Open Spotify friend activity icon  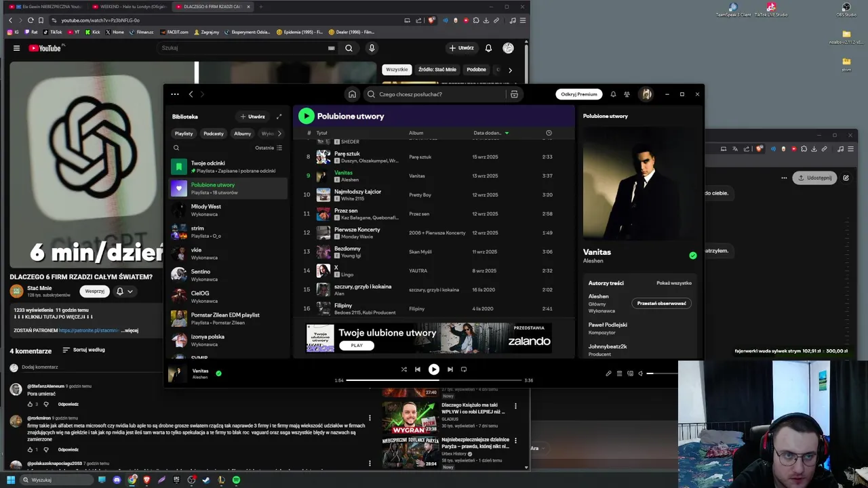pyautogui.click(x=627, y=94)
